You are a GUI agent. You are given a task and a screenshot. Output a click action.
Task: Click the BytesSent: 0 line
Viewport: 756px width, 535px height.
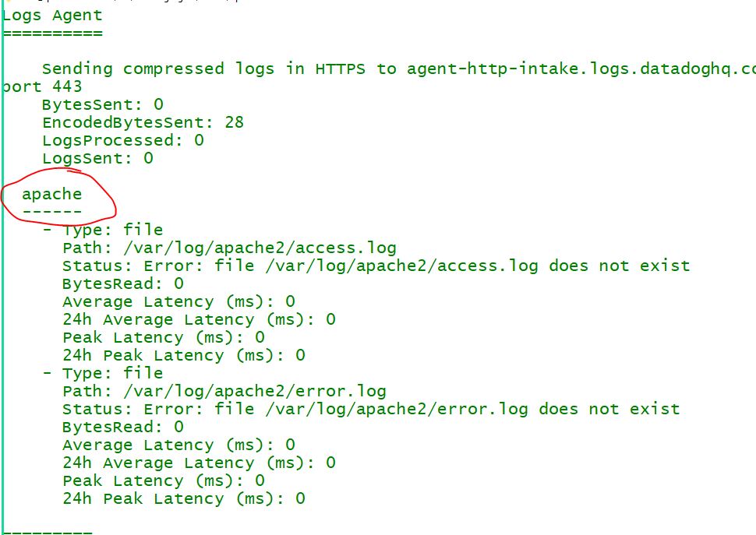[103, 104]
